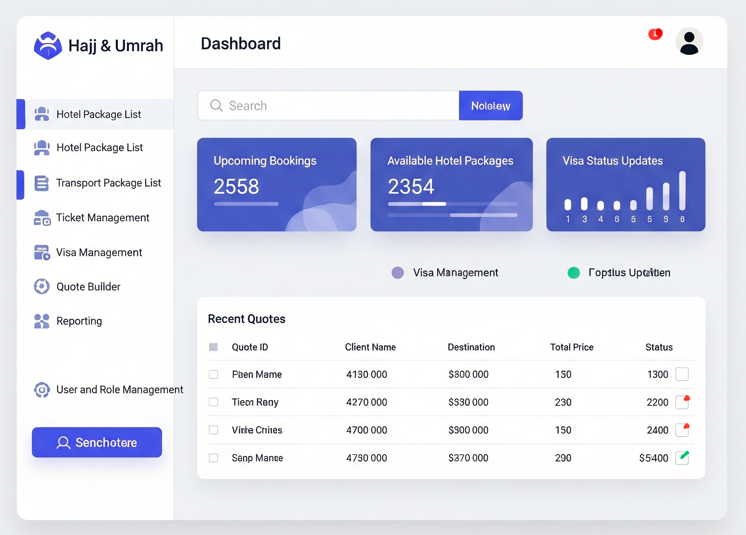The image size is (746, 535).
Task: Click the Reporting sidebar icon
Action: [42, 321]
